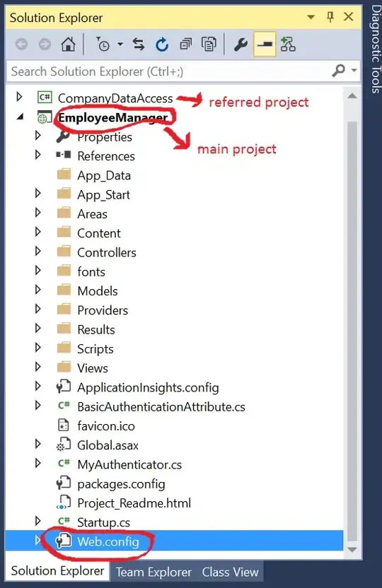This screenshot has height=588, width=382.
Task: Select the Project_Readme.html file
Action: (134, 503)
